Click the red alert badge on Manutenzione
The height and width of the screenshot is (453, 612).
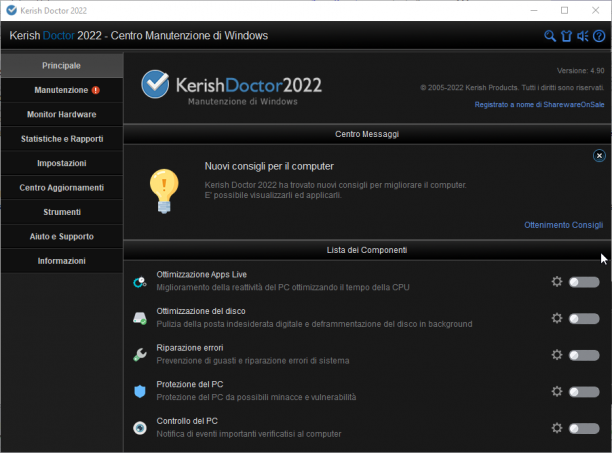tap(96, 90)
